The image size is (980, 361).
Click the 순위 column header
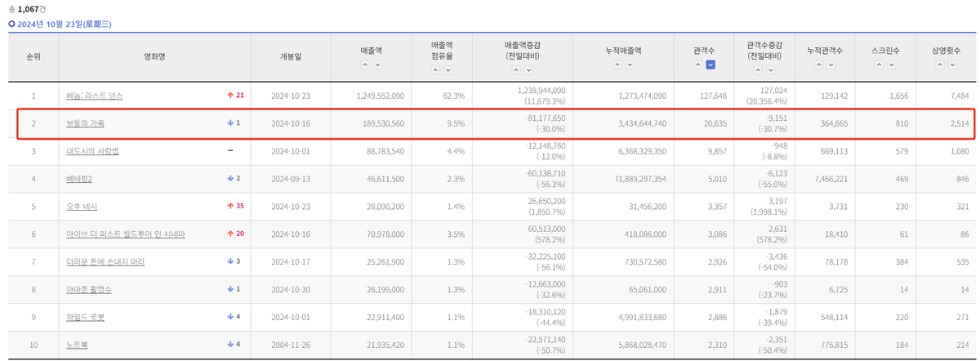33,57
